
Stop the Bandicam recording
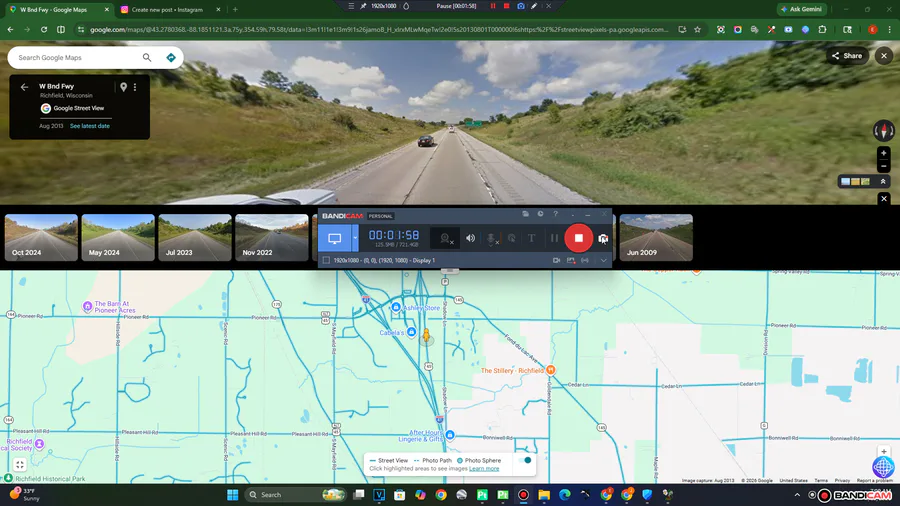click(x=578, y=238)
